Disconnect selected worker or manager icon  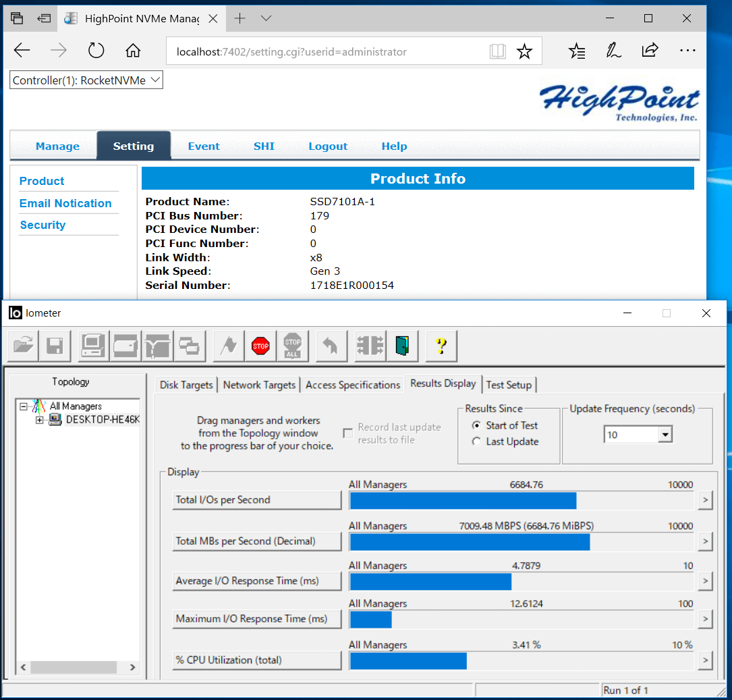tap(370, 346)
